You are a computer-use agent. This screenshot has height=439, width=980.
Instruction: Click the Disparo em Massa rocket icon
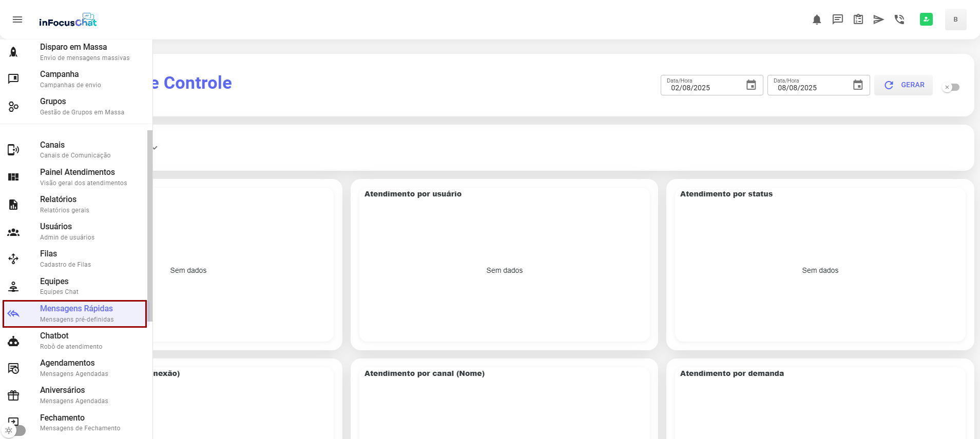point(14,52)
